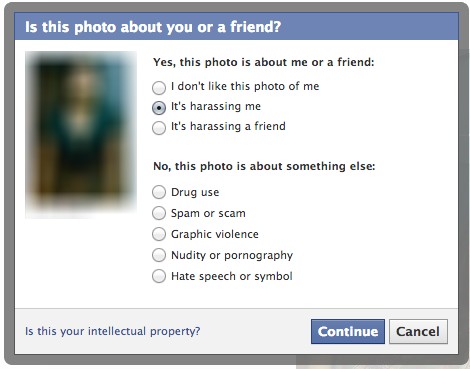Click the "No, this photo is about something else" heading
470x369 pixels.
pyautogui.click(x=264, y=166)
